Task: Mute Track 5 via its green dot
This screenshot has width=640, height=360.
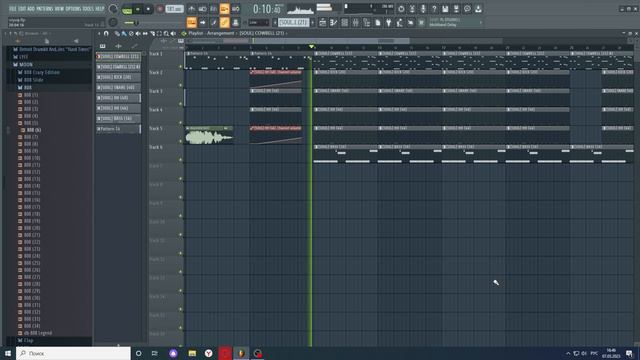Action: 181,142
